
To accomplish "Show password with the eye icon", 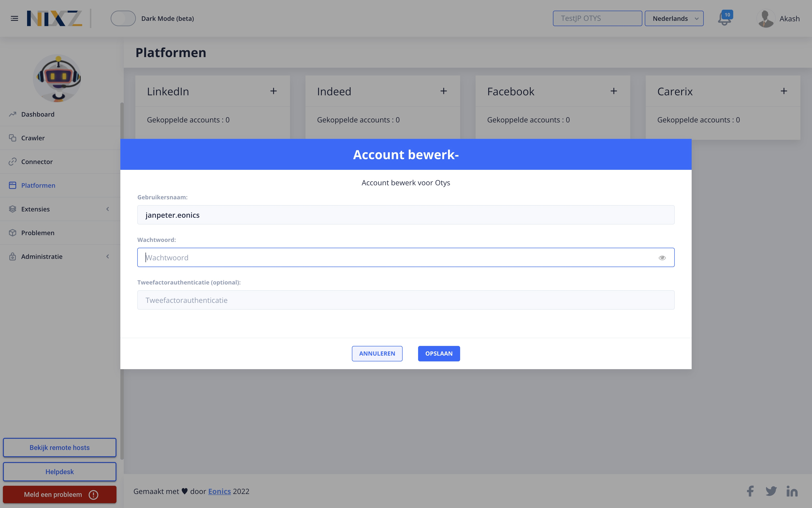I will [x=662, y=258].
